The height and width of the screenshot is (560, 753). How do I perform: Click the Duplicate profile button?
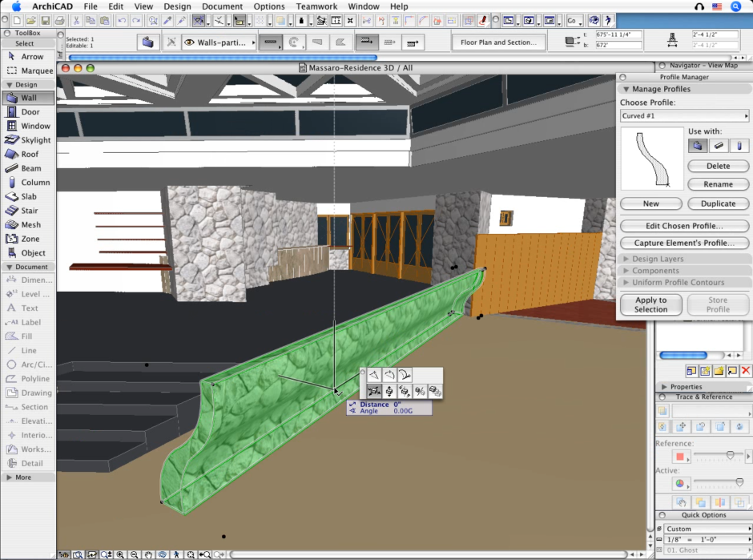coord(718,203)
